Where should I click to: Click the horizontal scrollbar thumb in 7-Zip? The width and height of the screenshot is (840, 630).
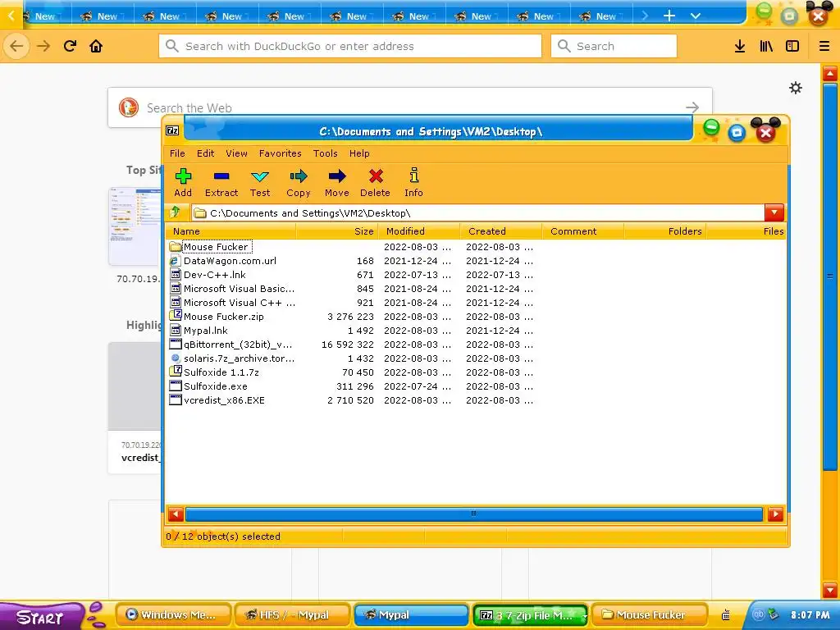tap(473, 514)
